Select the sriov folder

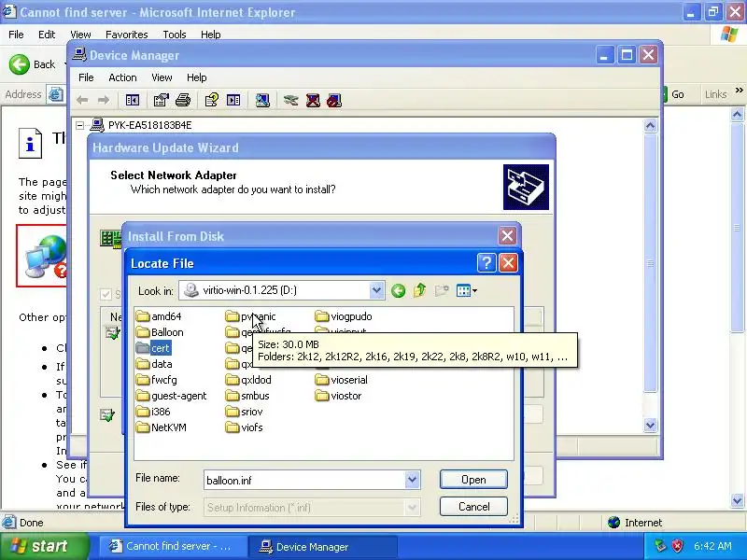[245, 412]
